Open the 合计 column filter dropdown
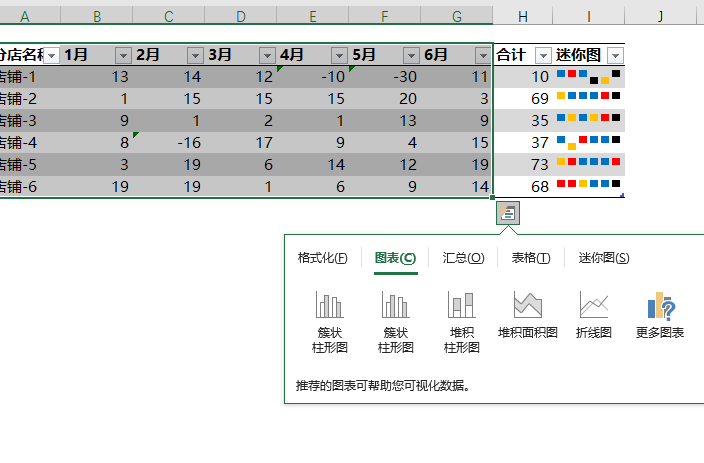The width and height of the screenshot is (704, 463). tap(543, 56)
